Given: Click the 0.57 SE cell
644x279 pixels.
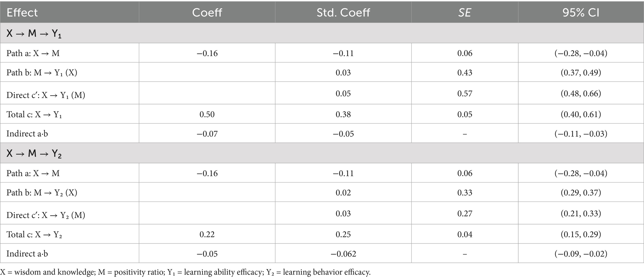Looking at the screenshot, I should pyautogui.click(x=465, y=93).
